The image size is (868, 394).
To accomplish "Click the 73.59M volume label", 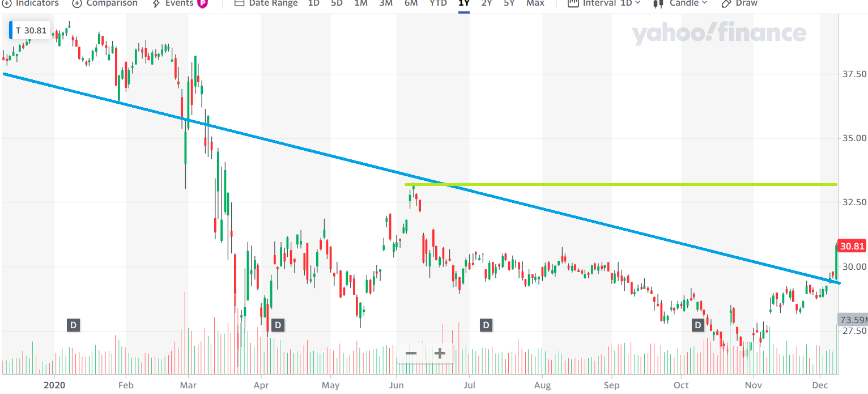I will 853,319.
